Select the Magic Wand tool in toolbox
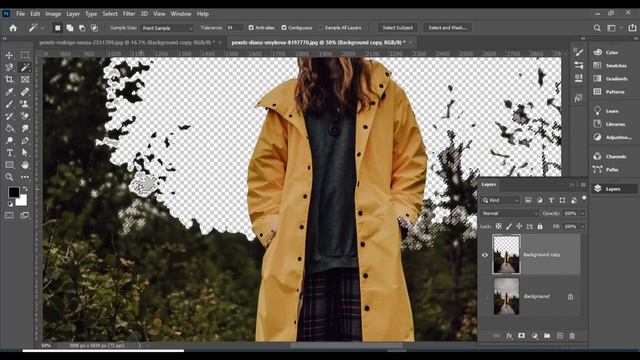The width and height of the screenshot is (640, 360). point(25,67)
